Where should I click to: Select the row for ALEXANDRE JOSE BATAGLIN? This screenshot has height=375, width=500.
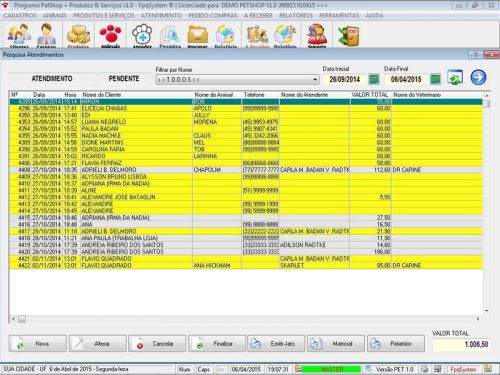pyautogui.click(x=246, y=197)
